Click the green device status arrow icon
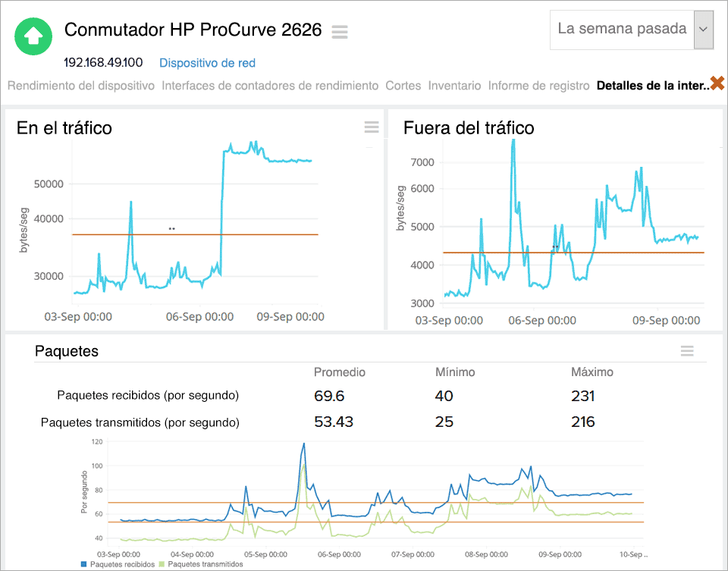The width and height of the screenshot is (728, 571). [33, 36]
